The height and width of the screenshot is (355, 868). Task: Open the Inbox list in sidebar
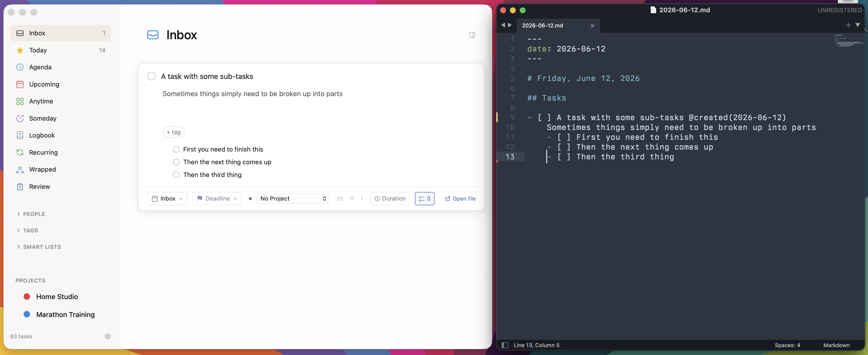(x=60, y=33)
